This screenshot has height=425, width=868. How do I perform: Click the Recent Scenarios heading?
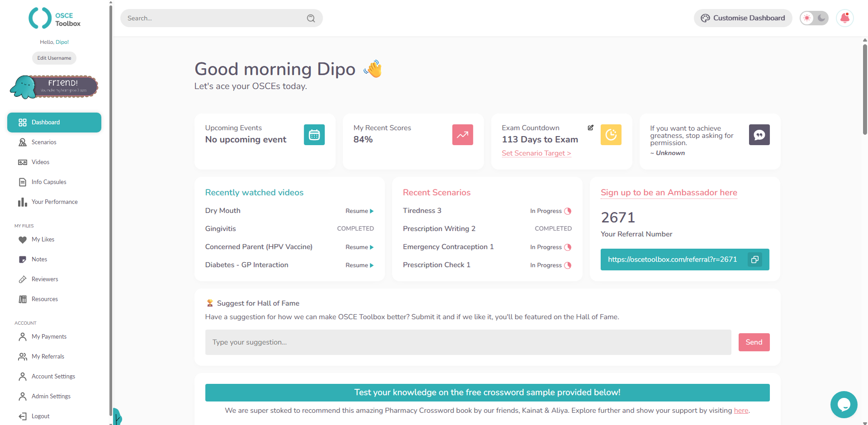point(436,193)
